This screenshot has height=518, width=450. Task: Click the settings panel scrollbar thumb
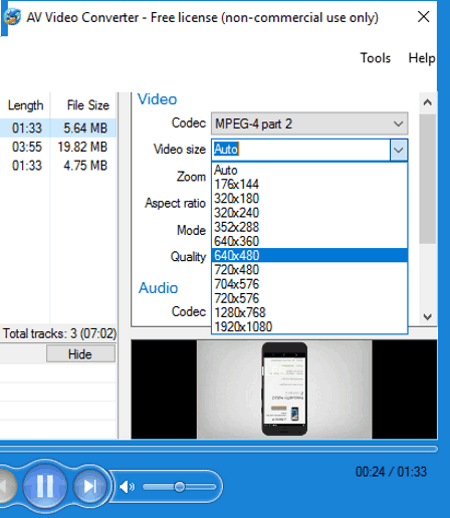pos(428,179)
